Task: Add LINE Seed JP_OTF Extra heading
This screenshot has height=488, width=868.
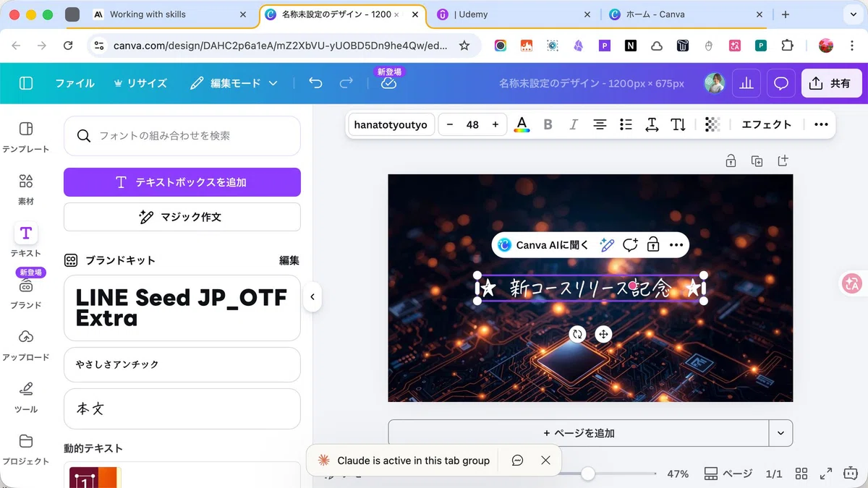Action: (182, 308)
